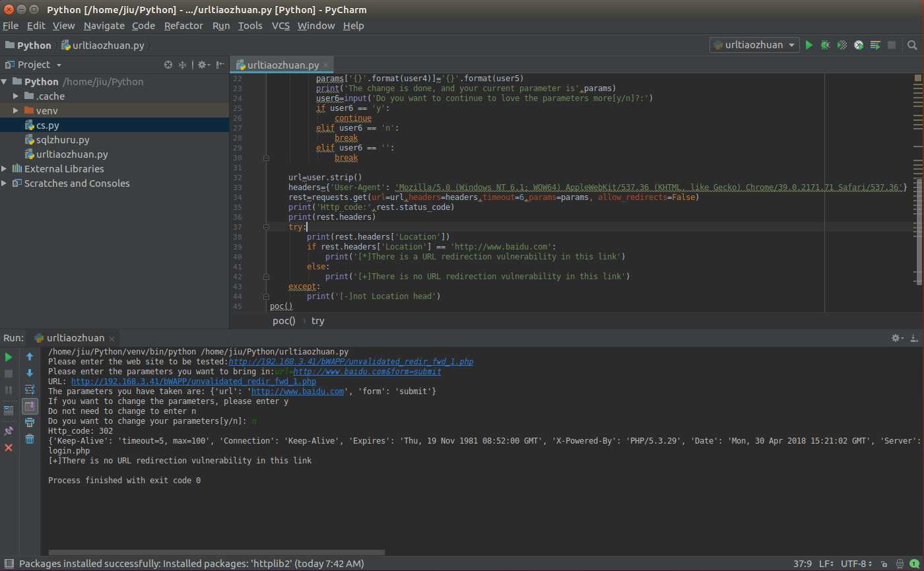
Task: Open the Edit menu
Action: tap(36, 26)
